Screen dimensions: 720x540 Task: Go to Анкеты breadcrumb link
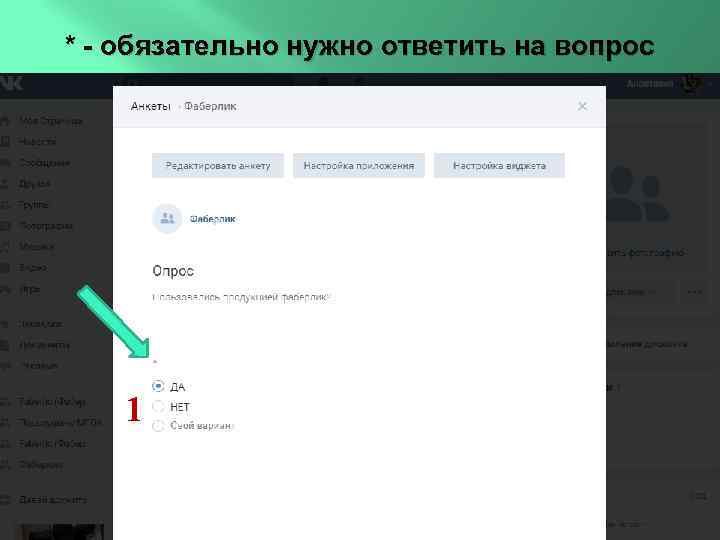(x=151, y=107)
